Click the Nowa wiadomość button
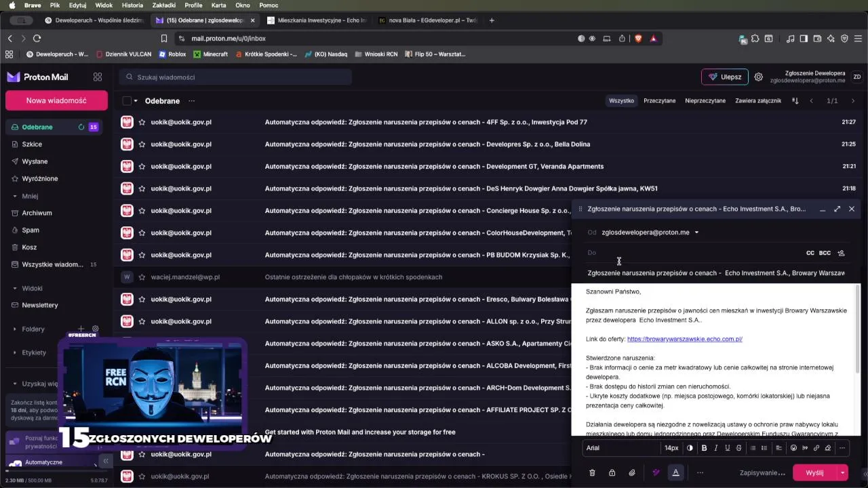Viewport: 868px width, 488px height. click(56, 100)
